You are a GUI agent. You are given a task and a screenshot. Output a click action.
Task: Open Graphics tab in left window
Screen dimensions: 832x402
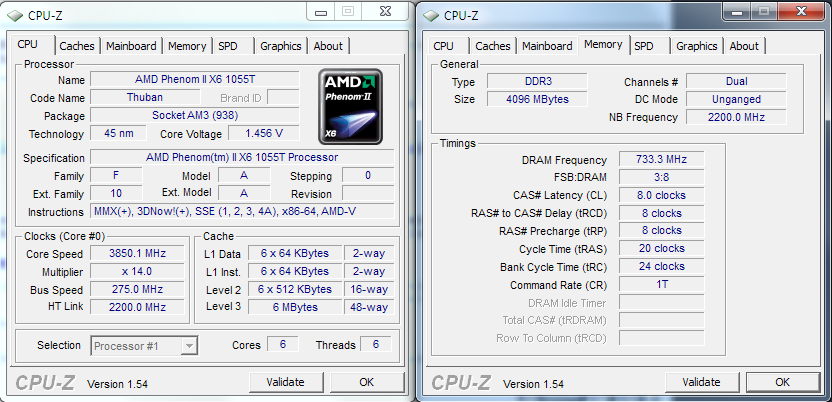[281, 46]
